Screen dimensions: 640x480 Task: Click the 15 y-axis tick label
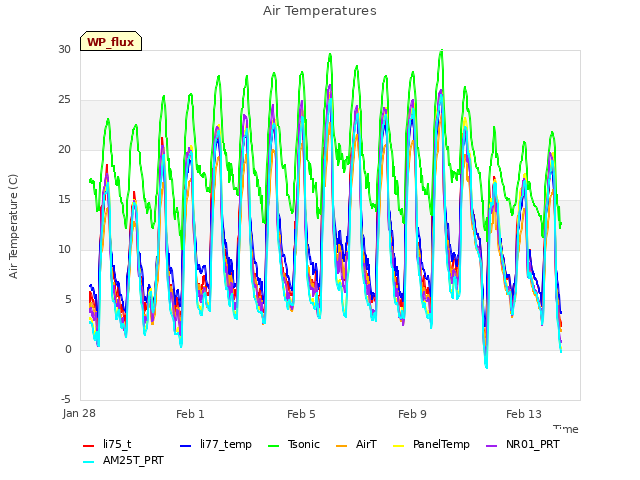click(x=64, y=200)
